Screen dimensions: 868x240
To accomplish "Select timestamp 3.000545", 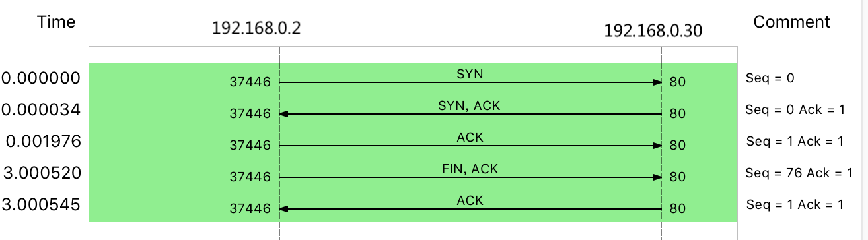I will [x=42, y=205].
